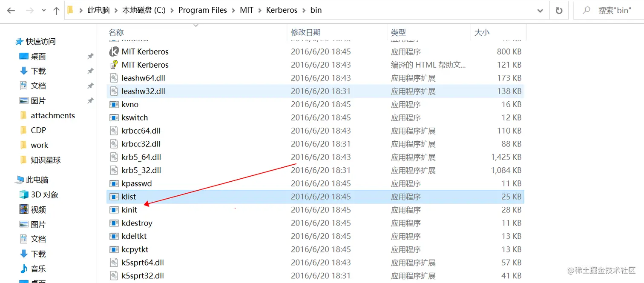
Task: Open the recent locations dropdown arrow
Action: coord(44,11)
